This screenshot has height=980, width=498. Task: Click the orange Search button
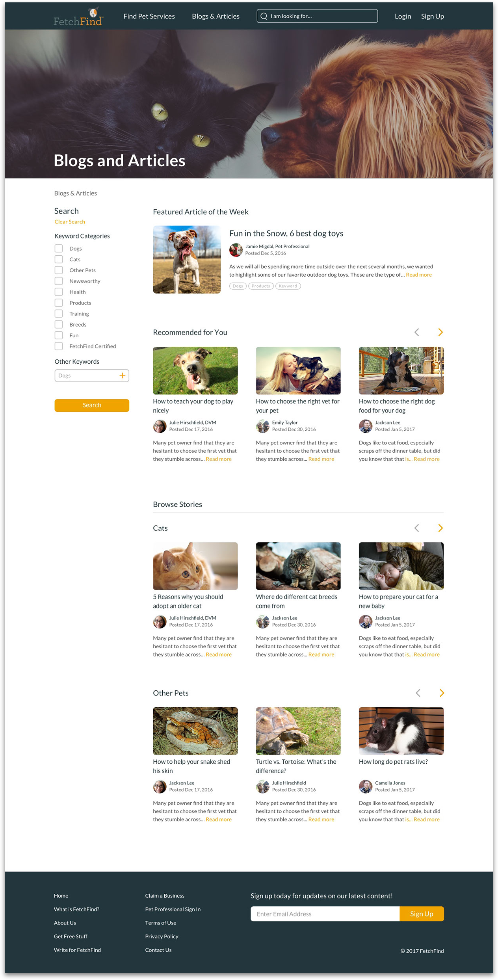(92, 405)
